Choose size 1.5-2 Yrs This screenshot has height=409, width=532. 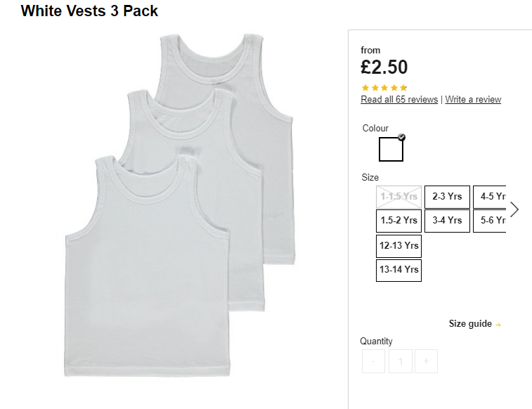click(x=398, y=221)
